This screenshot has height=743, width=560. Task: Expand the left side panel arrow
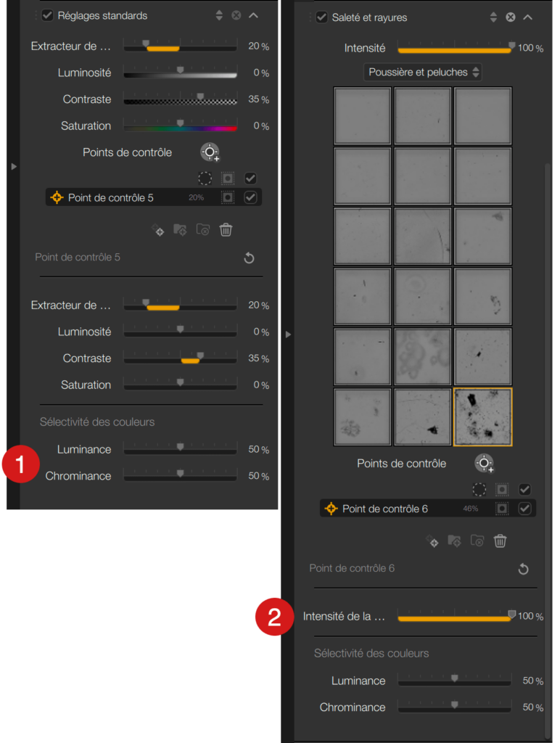14,166
